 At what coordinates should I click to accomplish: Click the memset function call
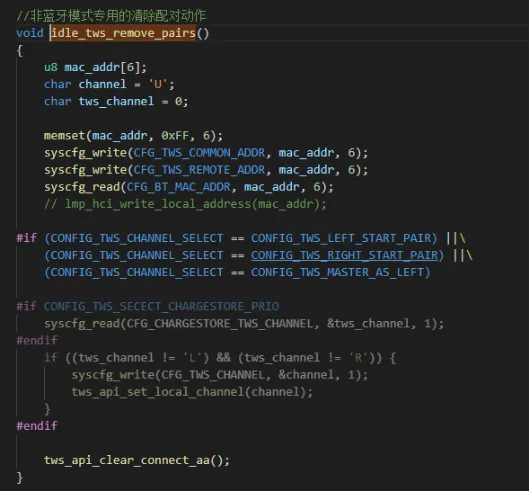click(65, 136)
